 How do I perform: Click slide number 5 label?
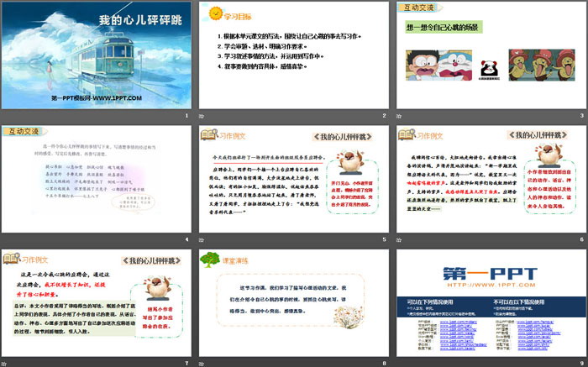click(x=384, y=239)
